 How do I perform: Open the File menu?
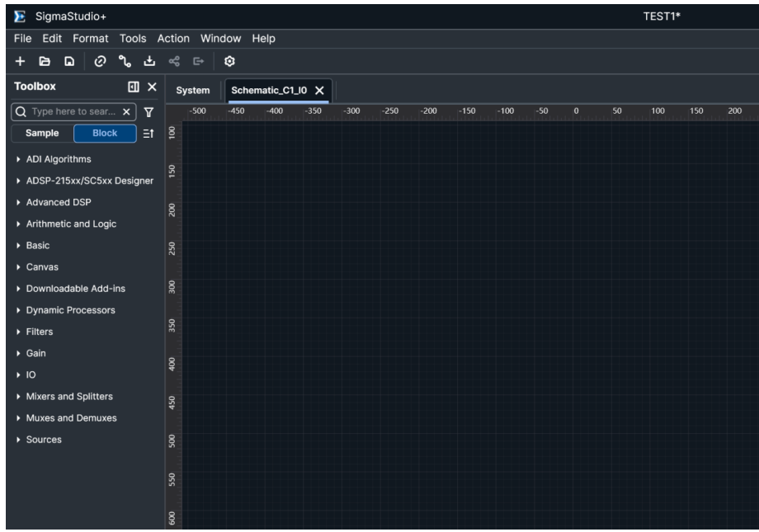click(23, 39)
